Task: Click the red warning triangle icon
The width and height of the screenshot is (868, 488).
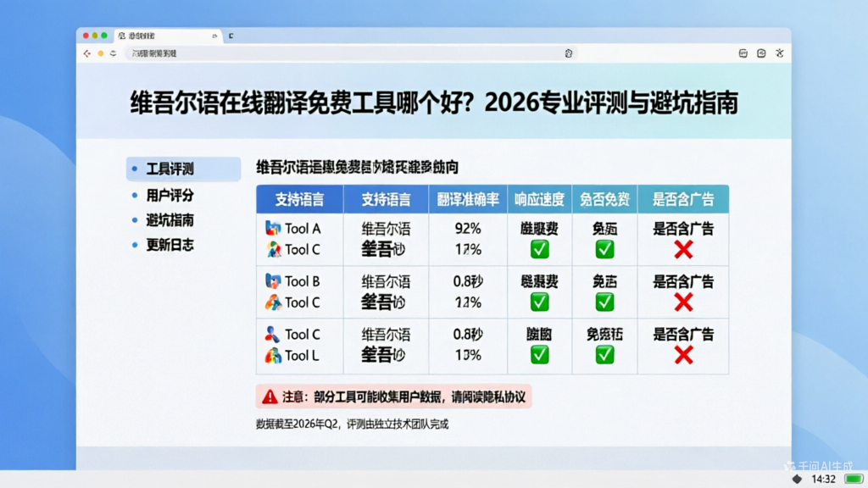Action: click(x=270, y=396)
